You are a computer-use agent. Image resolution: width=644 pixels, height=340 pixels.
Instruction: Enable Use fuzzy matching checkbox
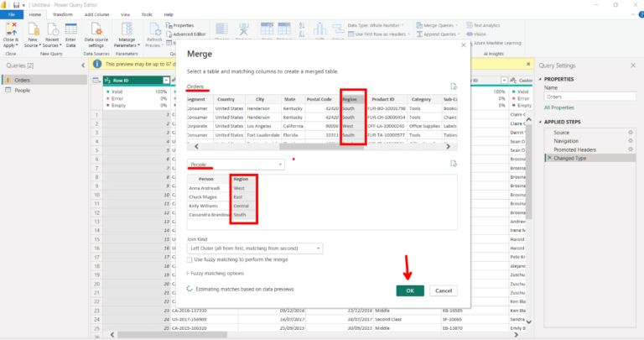point(190,260)
